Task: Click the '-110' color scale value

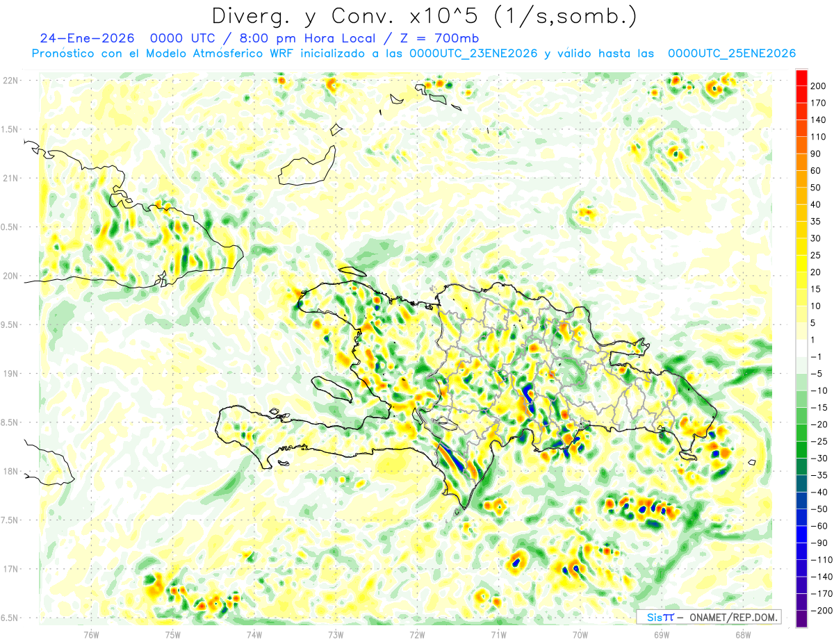Action: point(821,560)
